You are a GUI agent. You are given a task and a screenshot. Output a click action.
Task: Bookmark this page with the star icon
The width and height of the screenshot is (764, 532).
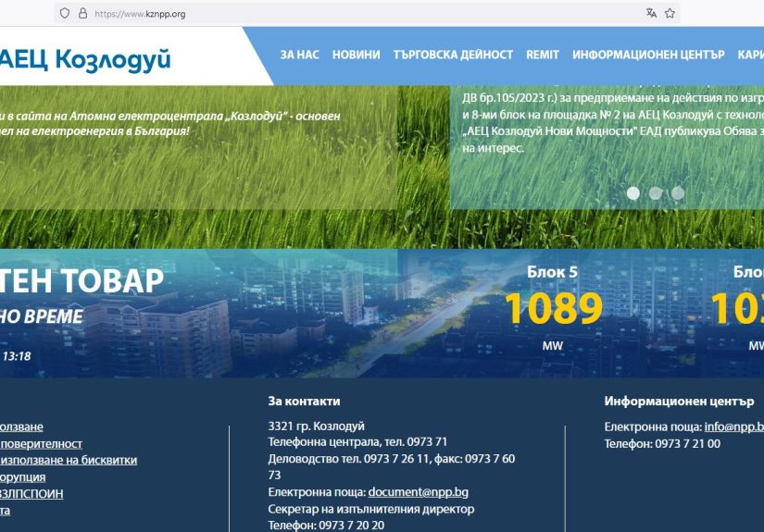pos(670,14)
